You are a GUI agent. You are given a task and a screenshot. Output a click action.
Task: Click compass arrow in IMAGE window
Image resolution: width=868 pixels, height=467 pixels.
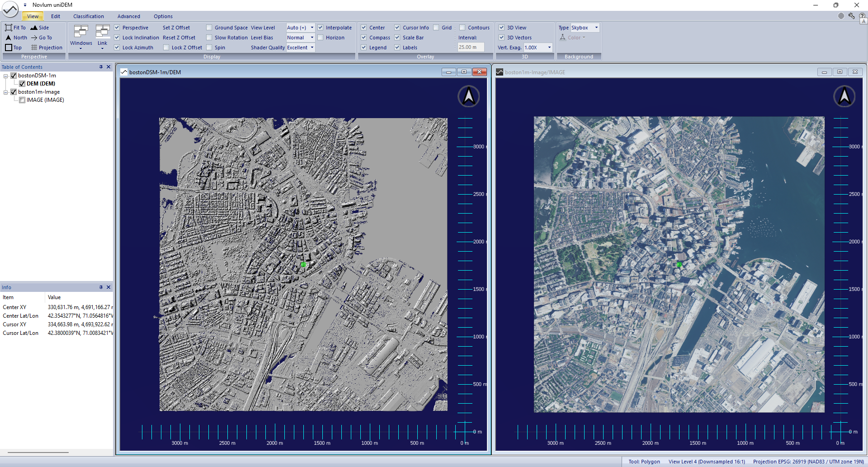tap(844, 96)
